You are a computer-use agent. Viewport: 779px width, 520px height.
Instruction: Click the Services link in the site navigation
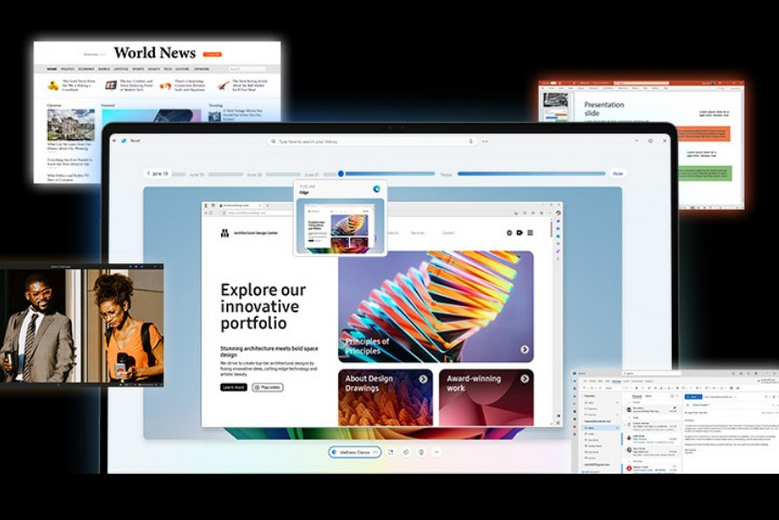coord(417,233)
